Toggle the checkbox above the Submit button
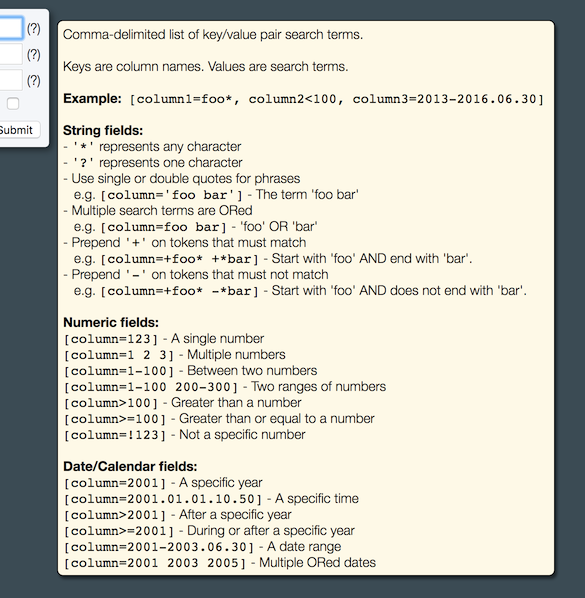 13,103
